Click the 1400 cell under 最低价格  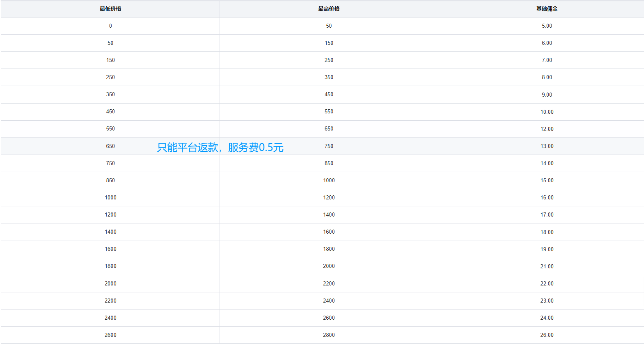coord(110,232)
